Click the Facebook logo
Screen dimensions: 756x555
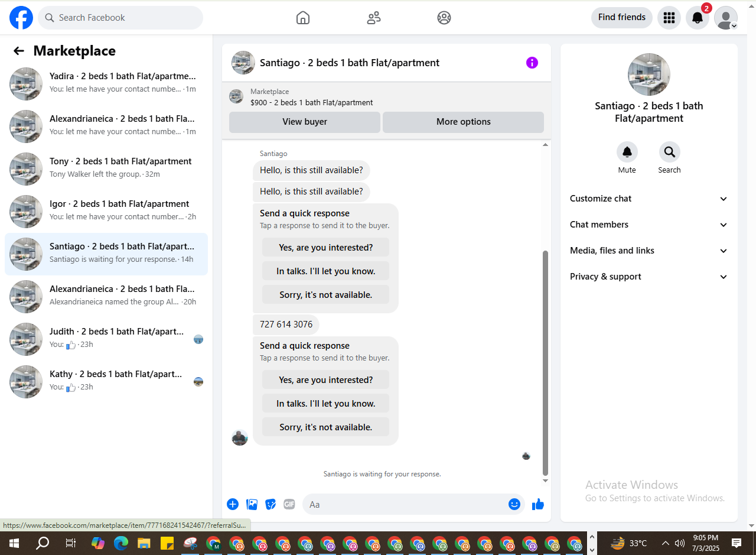point(21,18)
